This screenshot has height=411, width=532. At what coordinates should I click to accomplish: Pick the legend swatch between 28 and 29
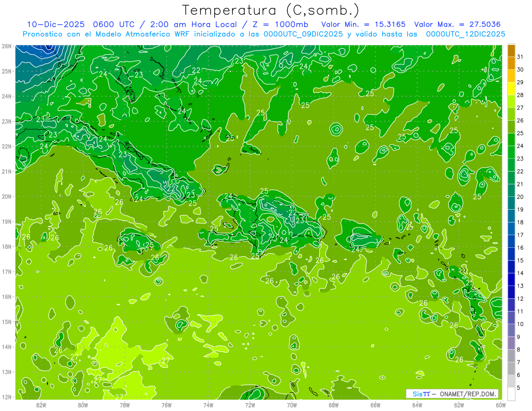[x=511, y=89]
